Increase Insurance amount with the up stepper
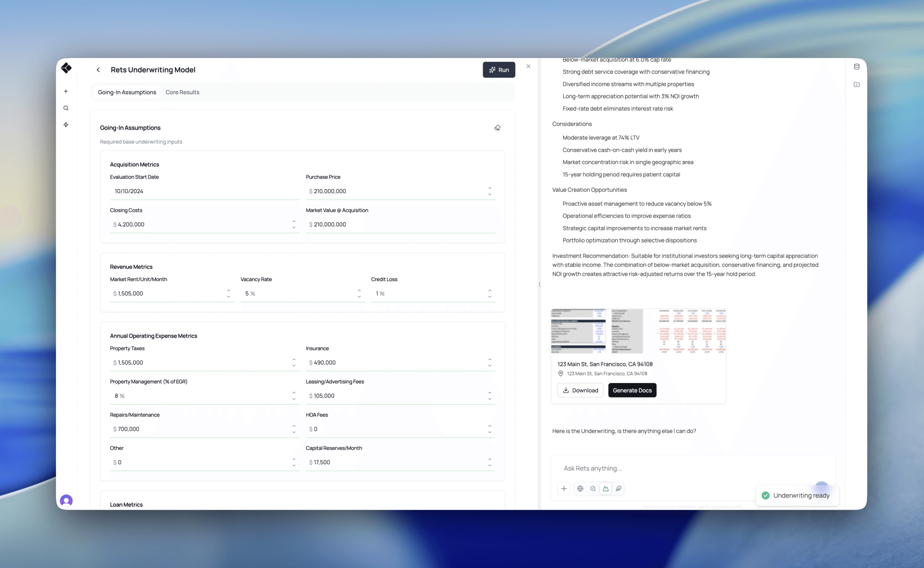The height and width of the screenshot is (568, 924). point(490,359)
